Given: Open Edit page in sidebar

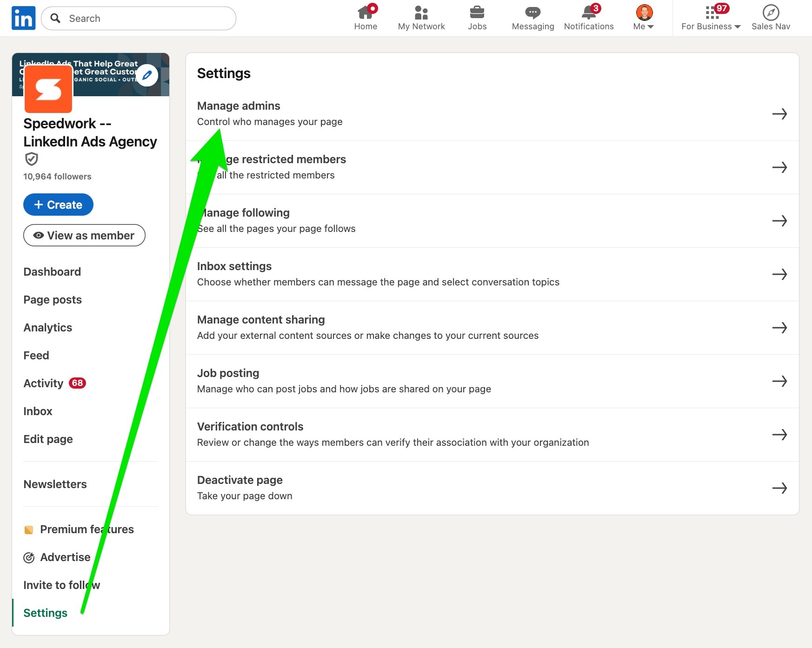Looking at the screenshot, I should 48,439.
